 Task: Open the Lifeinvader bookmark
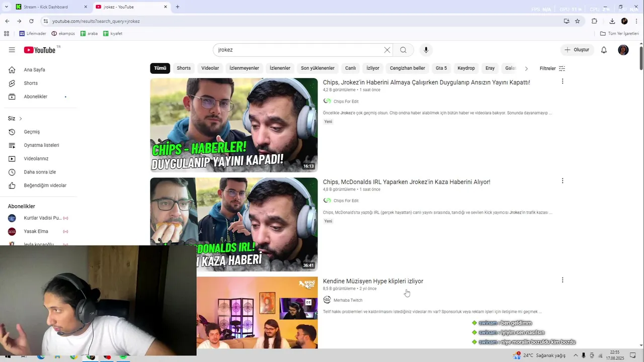(33, 34)
